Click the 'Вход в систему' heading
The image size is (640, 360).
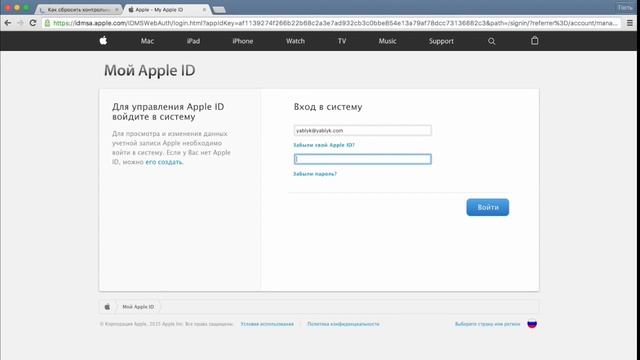click(x=328, y=107)
